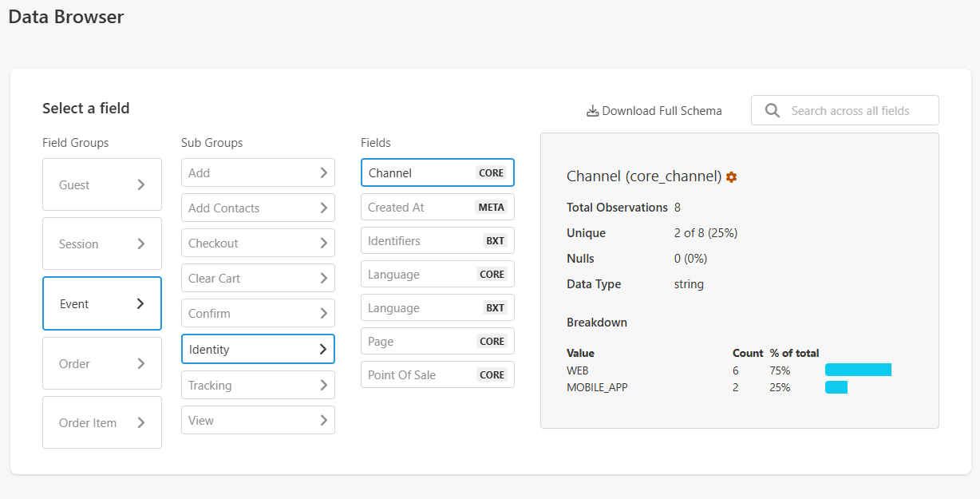Image resolution: width=980 pixels, height=499 pixels.
Task: Click the chevron arrow on Tracking sub group
Action: [323, 385]
